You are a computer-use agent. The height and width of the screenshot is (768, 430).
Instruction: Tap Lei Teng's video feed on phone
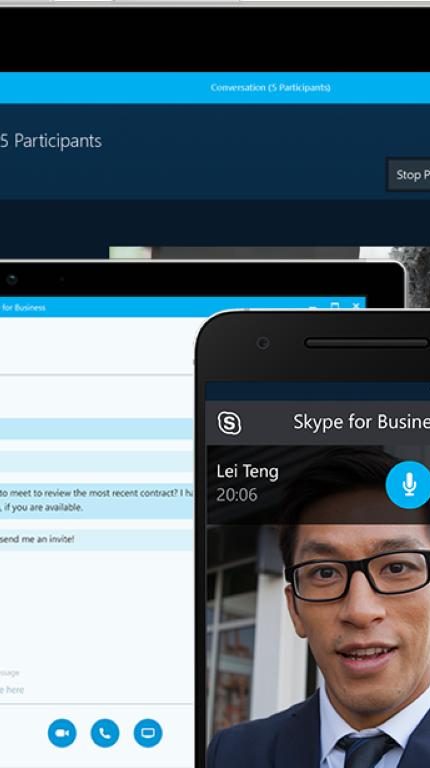[318, 647]
